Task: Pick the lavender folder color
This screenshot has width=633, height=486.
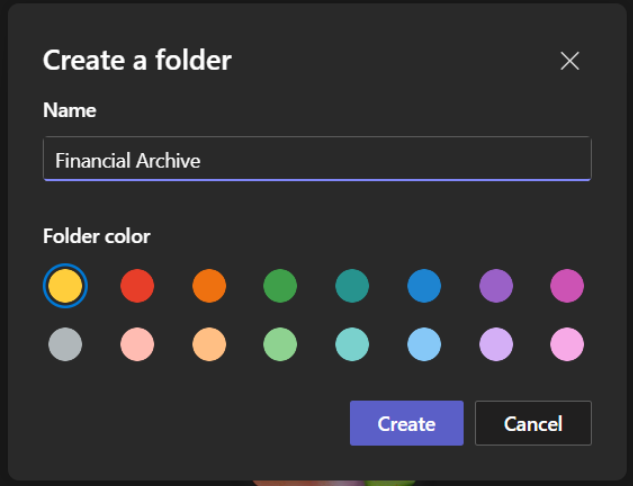Action: [496, 345]
